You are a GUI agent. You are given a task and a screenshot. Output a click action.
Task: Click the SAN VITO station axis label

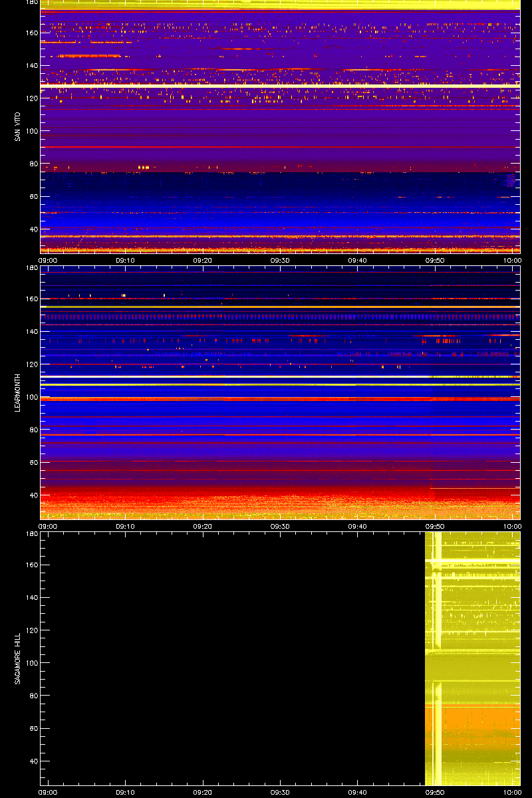point(17,126)
